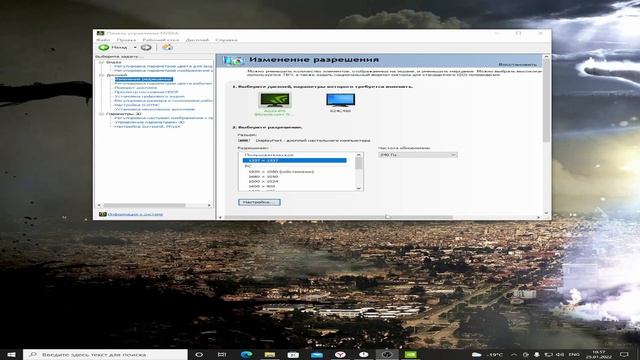Click the Информация о системе link
Image resolution: width=640 pixels, height=360 pixels.
click(135, 214)
